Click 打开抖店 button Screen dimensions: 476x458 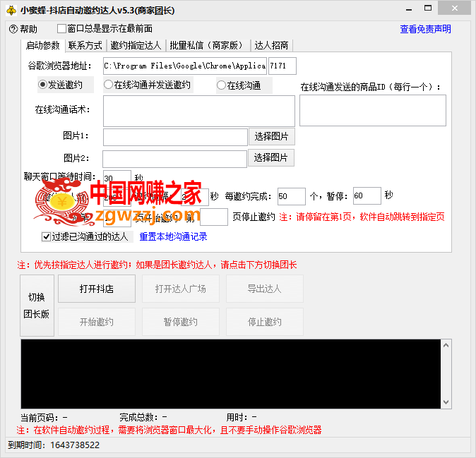coord(97,289)
